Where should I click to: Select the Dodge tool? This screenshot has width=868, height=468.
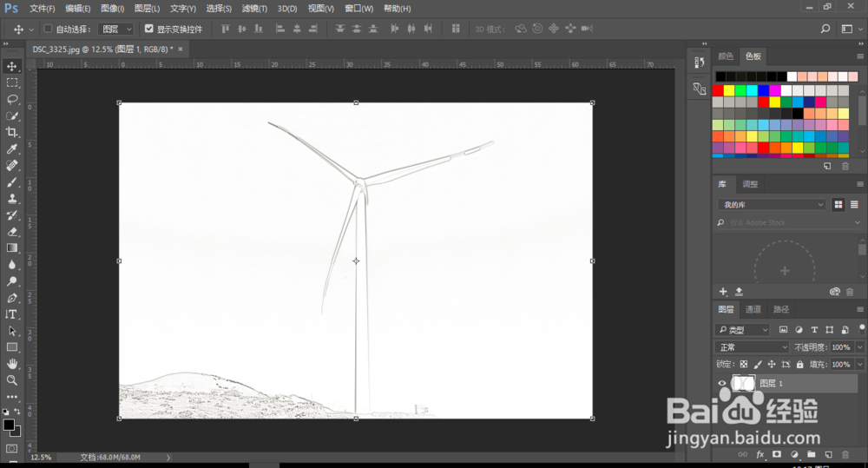click(x=11, y=281)
